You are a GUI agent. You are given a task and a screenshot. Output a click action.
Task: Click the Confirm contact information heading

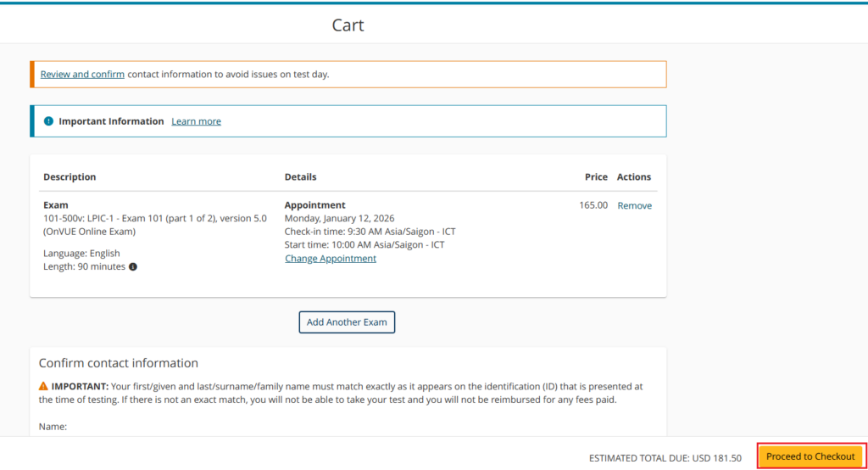(x=119, y=363)
